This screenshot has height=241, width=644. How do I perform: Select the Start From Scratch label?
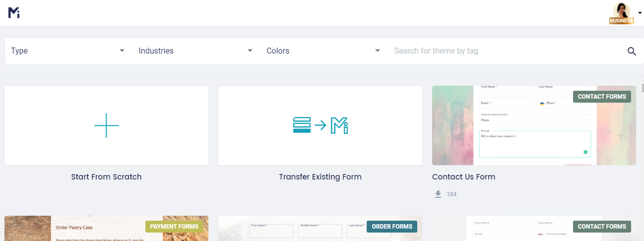(106, 177)
